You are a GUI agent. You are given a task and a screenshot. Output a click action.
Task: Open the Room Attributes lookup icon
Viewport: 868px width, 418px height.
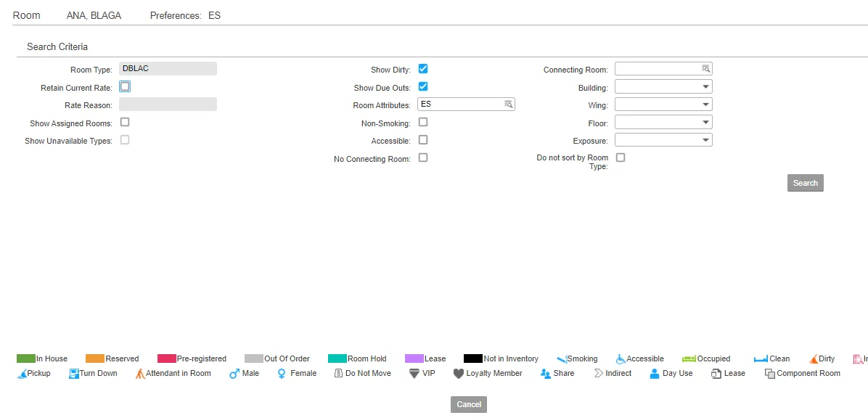pos(508,104)
